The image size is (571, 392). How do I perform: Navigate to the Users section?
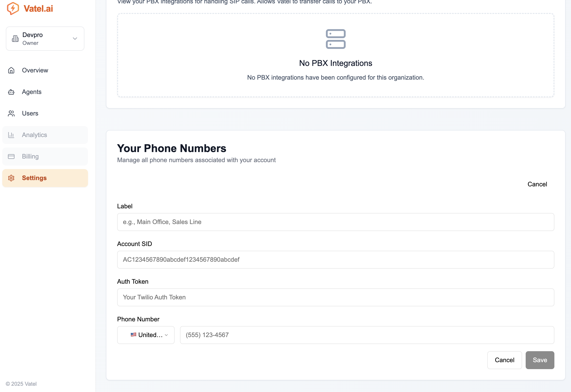30,113
